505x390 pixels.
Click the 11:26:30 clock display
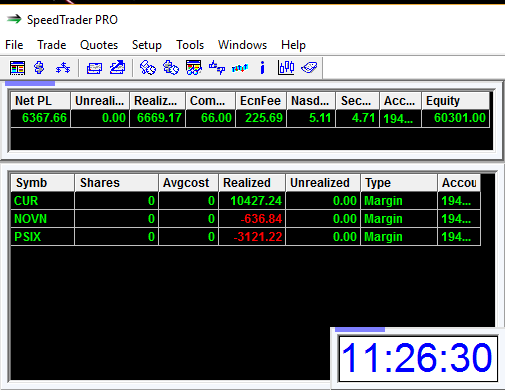point(418,358)
